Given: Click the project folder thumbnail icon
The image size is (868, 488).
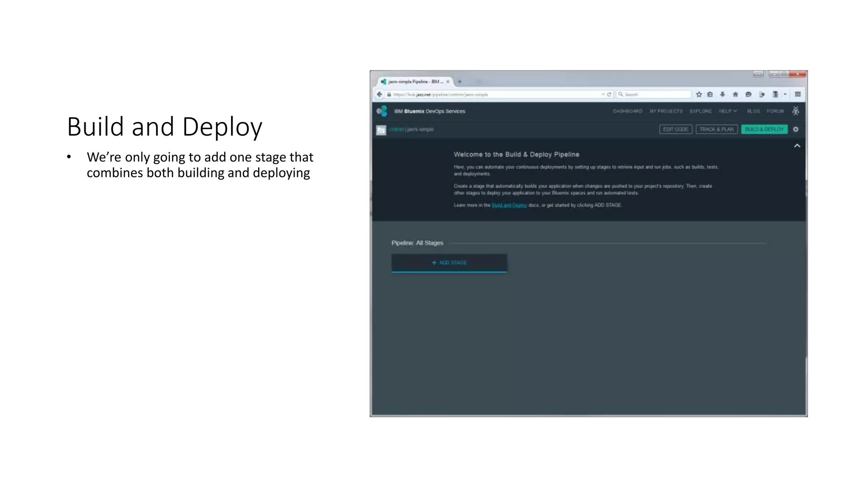Looking at the screenshot, I should point(381,130).
